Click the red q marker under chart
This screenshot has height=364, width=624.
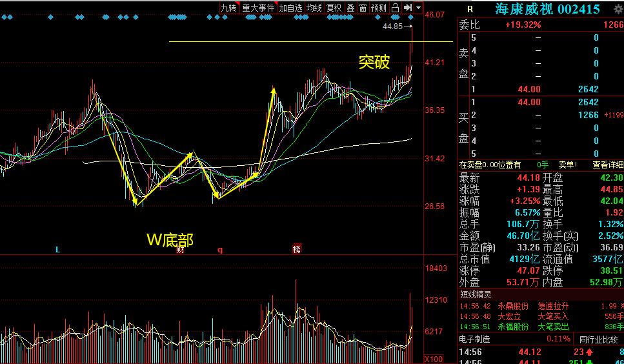tap(220, 250)
